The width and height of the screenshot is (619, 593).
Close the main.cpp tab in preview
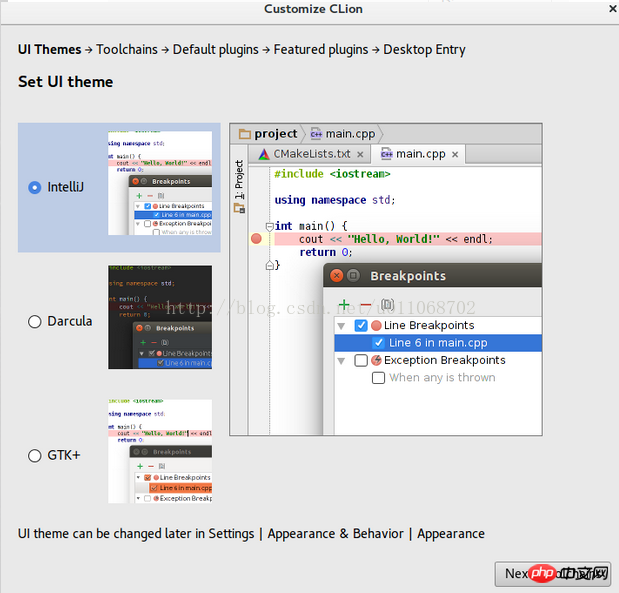coord(455,154)
